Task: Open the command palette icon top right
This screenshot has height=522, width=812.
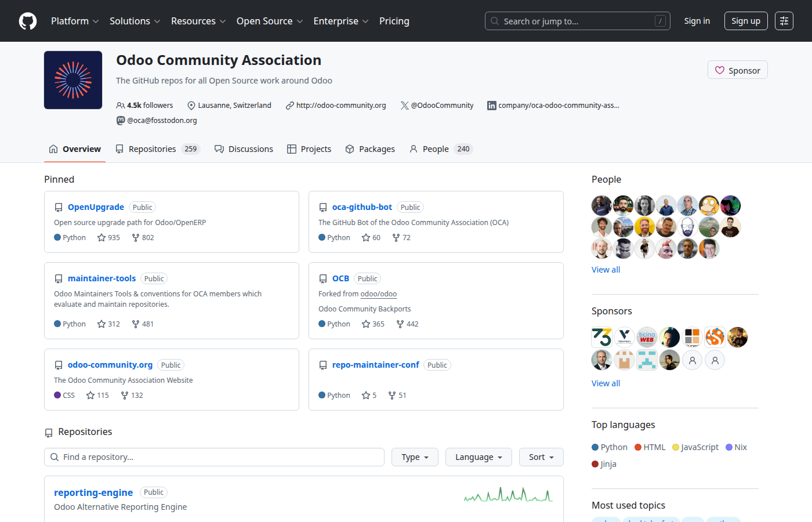Action: pos(784,21)
